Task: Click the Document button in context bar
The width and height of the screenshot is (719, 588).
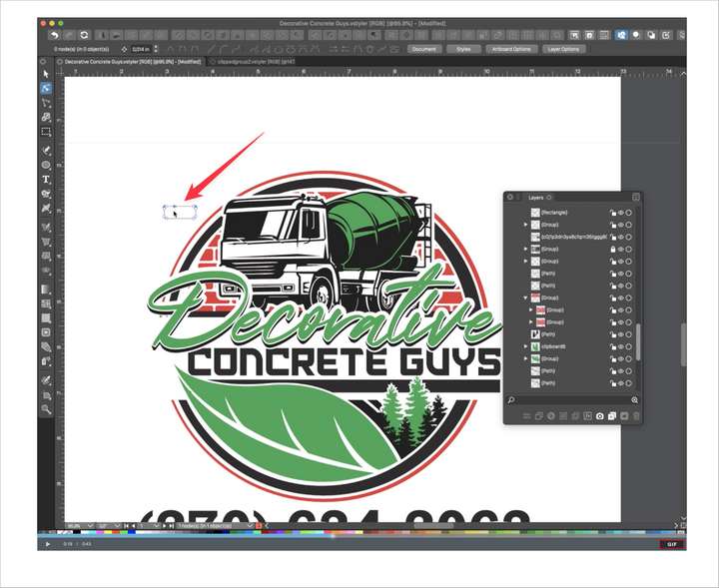Action: coord(424,49)
